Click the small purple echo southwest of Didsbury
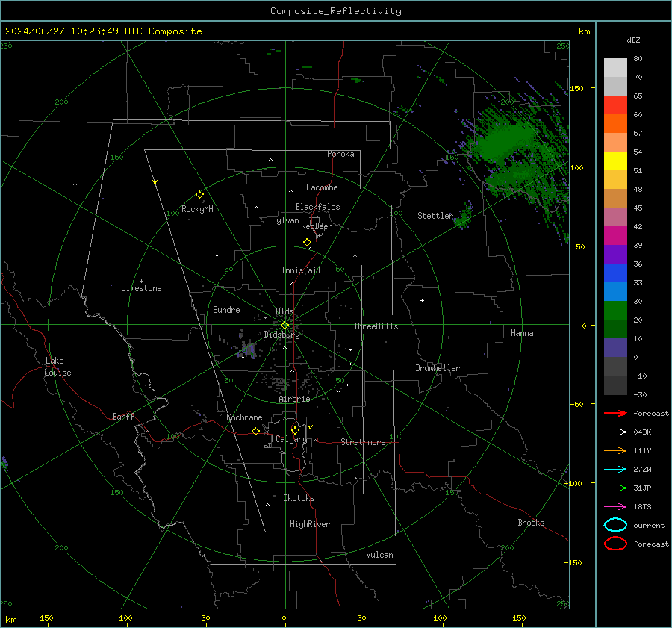672x628 pixels. pos(247,349)
